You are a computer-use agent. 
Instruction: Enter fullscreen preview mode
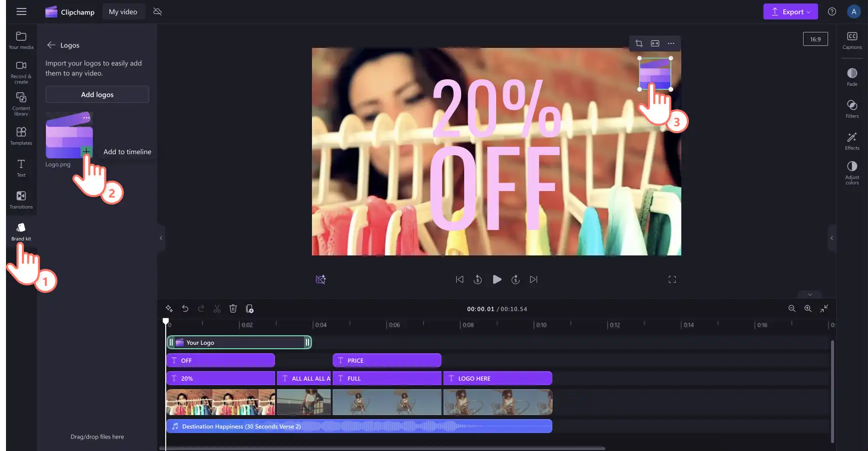[672, 279]
